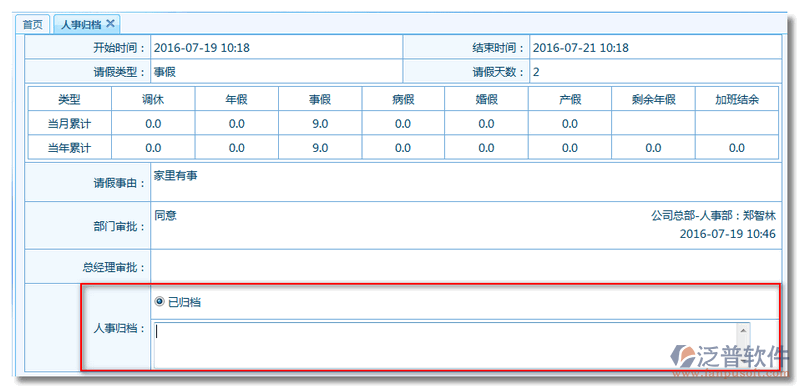Viewport: 800px width, 389px height.
Task: Click the 9.0 value in 当年累计 row
Action: click(x=320, y=148)
